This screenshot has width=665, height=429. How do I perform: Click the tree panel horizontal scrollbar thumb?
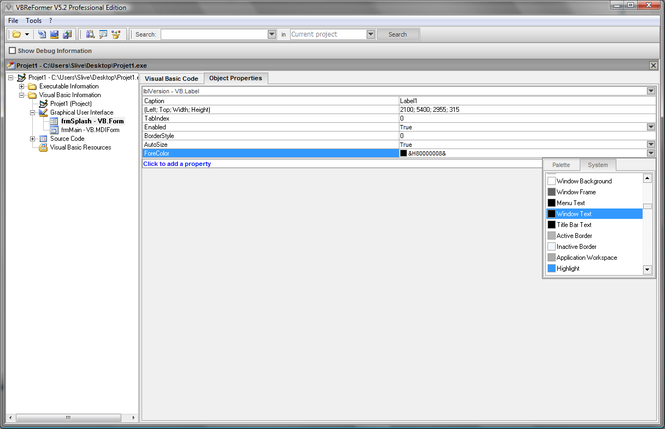(x=68, y=418)
